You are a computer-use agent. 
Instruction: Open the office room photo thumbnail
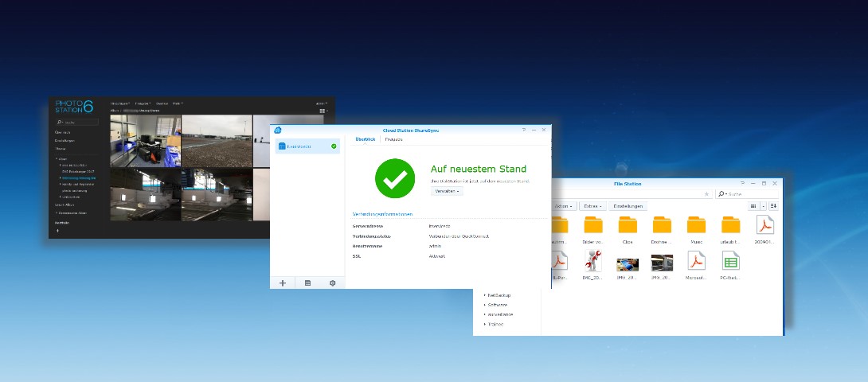[145, 141]
